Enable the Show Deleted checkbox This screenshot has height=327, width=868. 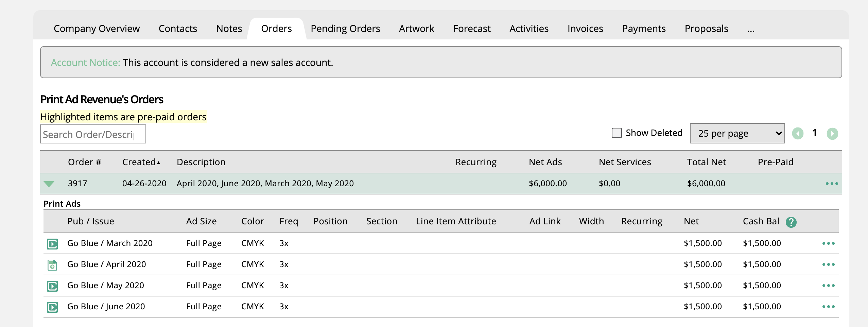[x=617, y=133]
